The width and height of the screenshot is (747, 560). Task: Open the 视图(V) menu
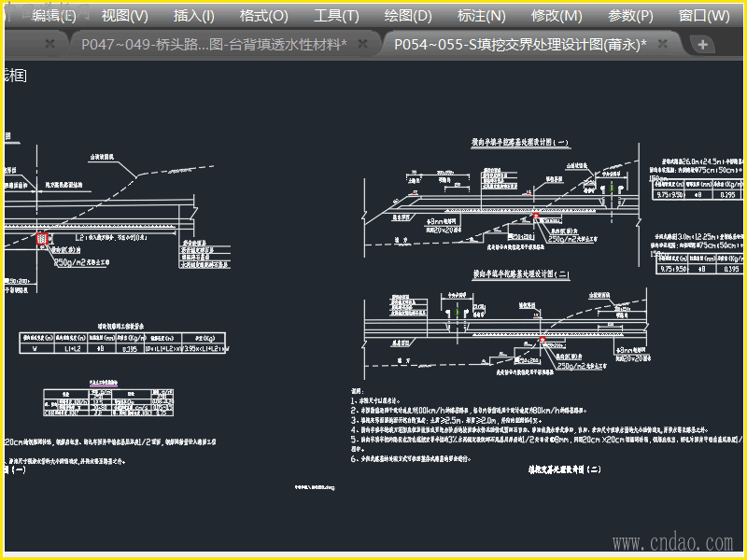coord(125,16)
